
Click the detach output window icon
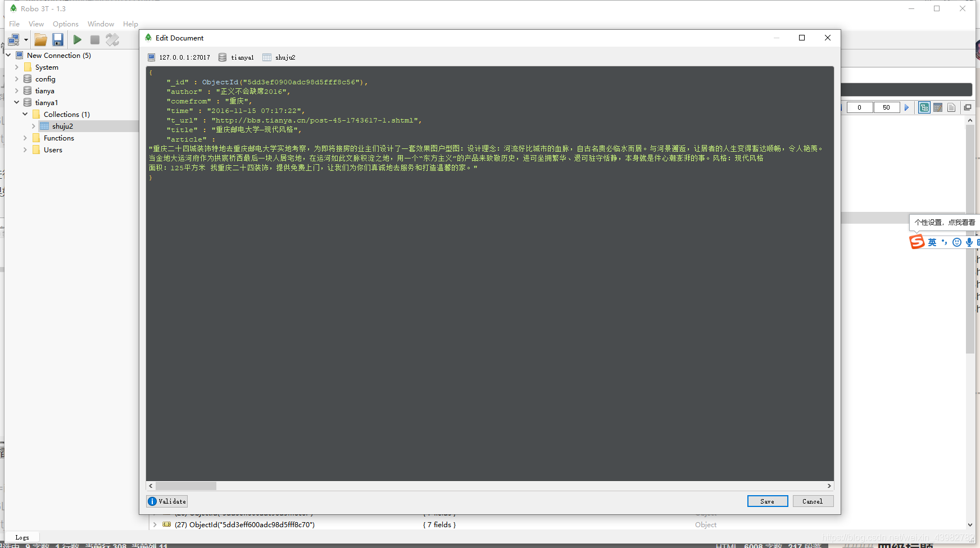tap(968, 107)
